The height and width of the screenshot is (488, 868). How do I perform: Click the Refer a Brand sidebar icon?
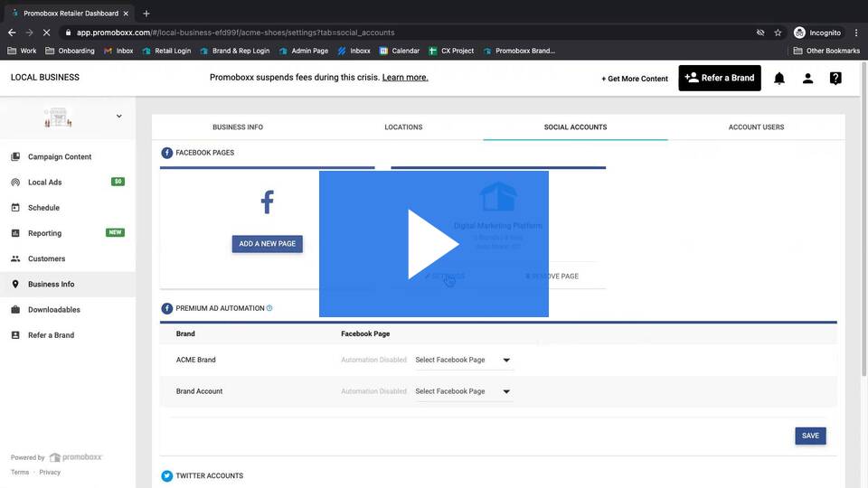click(x=15, y=334)
